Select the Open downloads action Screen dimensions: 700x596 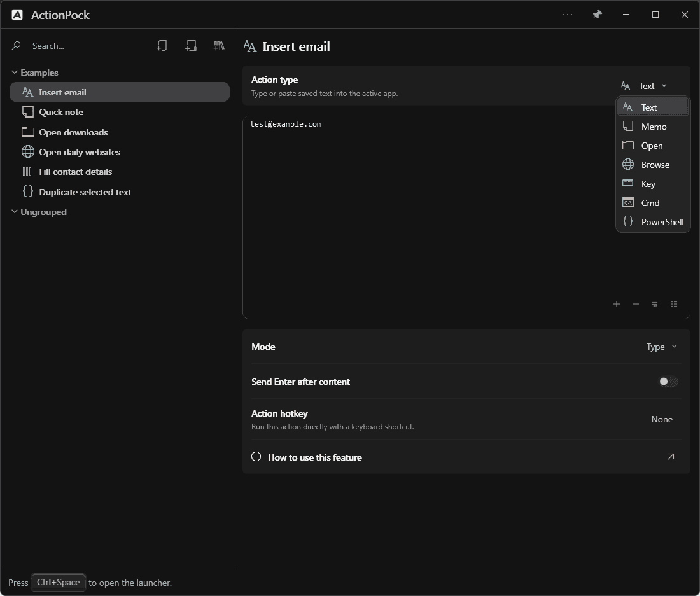coord(120,132)
